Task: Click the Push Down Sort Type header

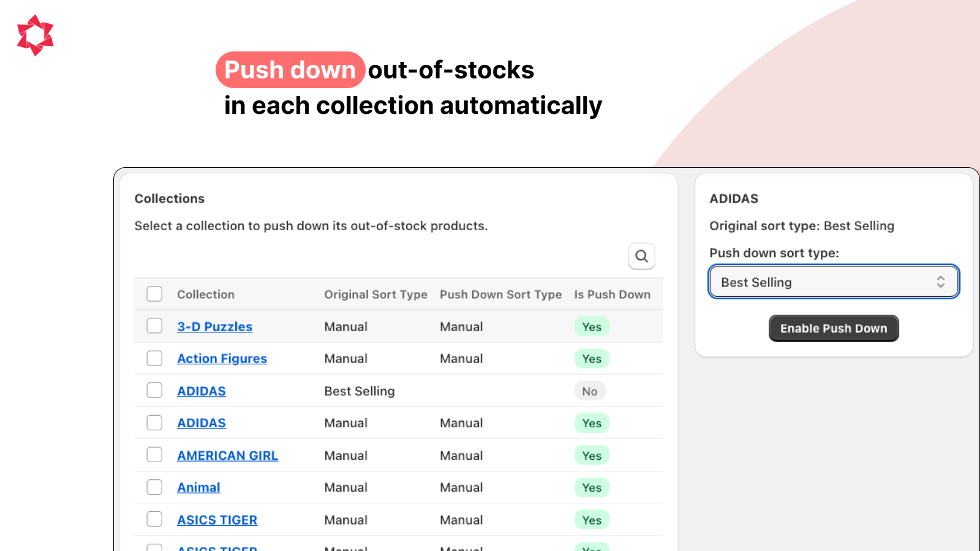Action: point(500,294)
